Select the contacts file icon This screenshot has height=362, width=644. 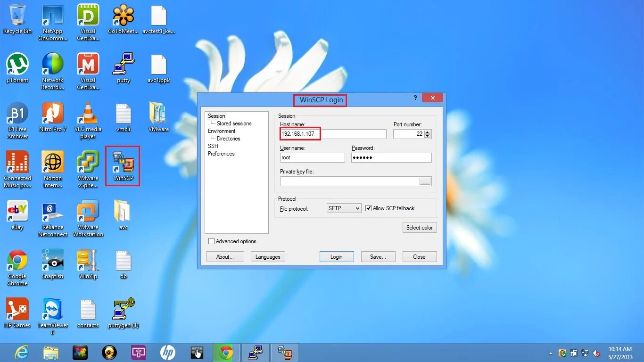[88, 313]
